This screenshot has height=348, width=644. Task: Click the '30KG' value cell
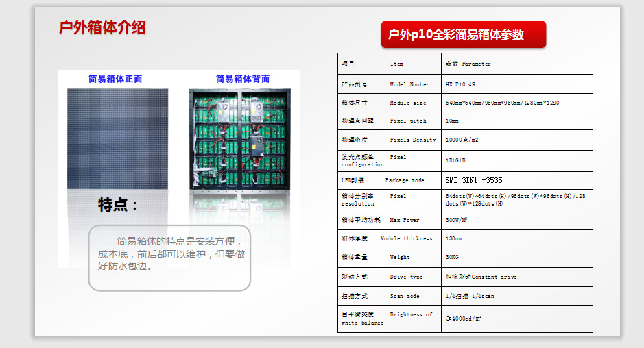click(517, 257)
